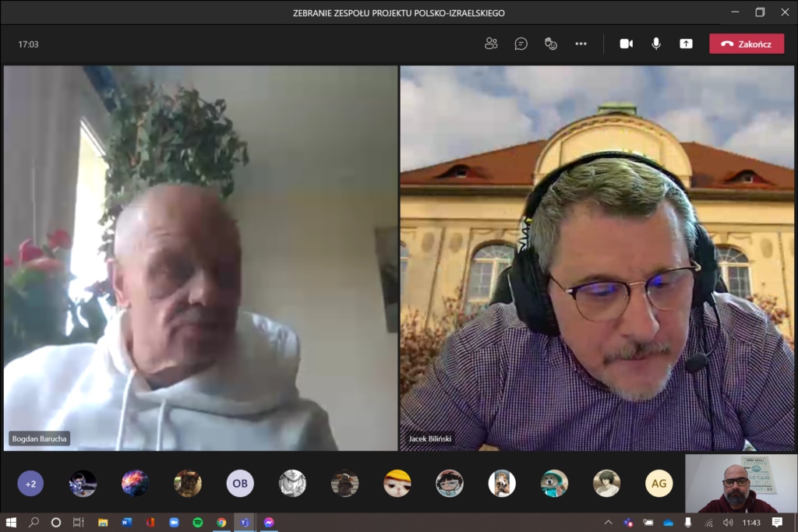Image resolution: width=798 pixels, height=532 pixels.
Task: Click the self-view video thumbnail
Action: coord(741,483)
